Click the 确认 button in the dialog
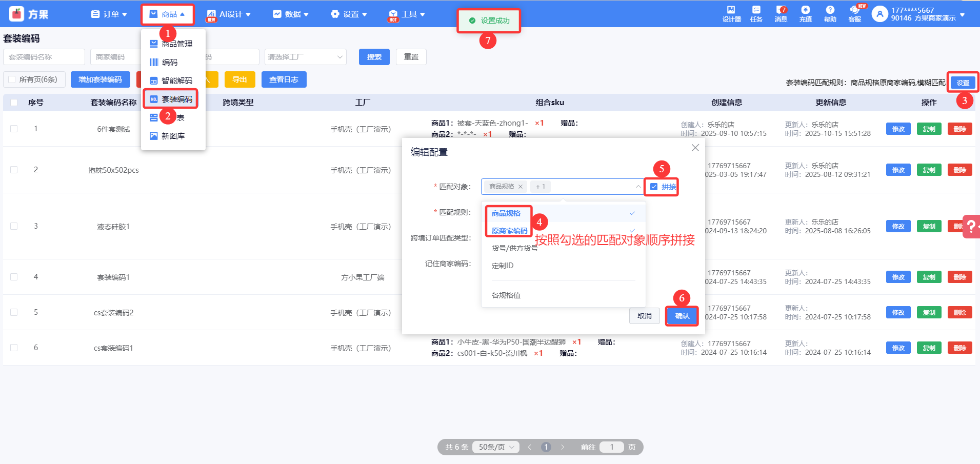Viewport: 980px width, 464px height. [x=682, y=316]
